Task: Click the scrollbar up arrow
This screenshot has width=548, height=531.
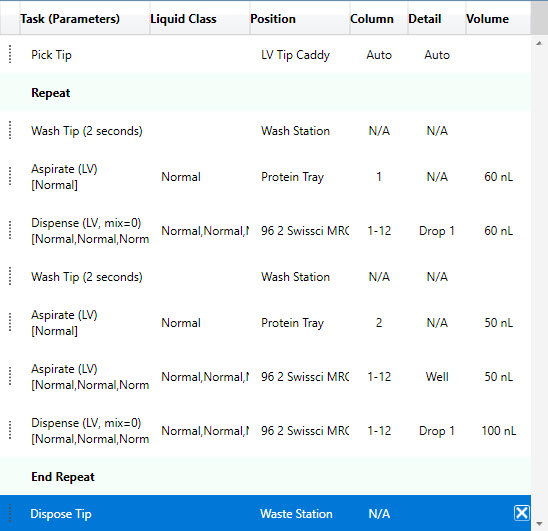Action: click(539, 43)
